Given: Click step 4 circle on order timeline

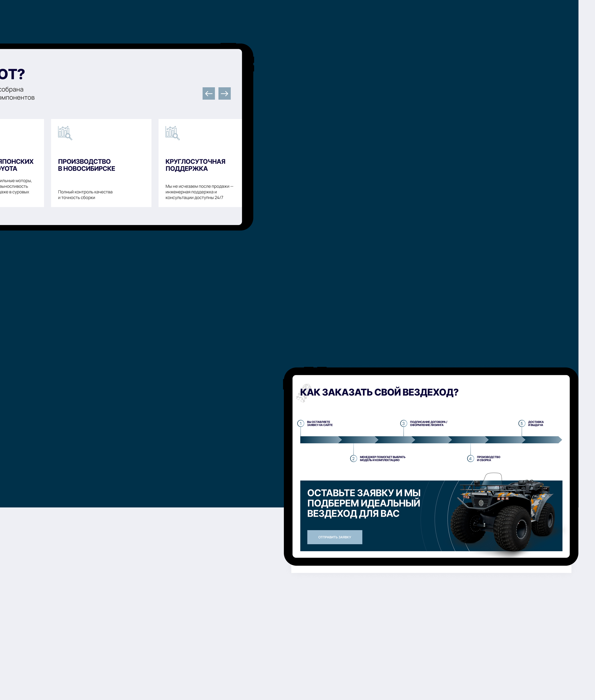Looking at the screenshot, I should [470, 458].
